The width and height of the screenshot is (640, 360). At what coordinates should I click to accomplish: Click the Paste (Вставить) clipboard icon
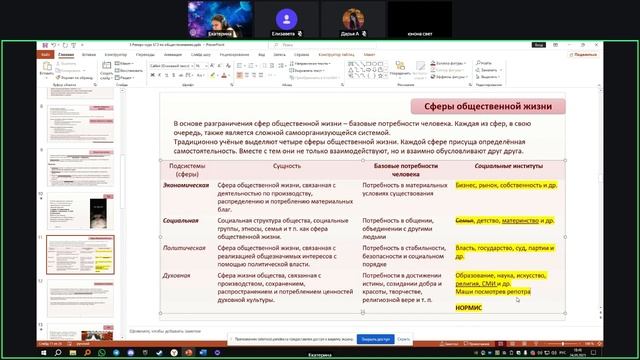click(x=47, y=66)
